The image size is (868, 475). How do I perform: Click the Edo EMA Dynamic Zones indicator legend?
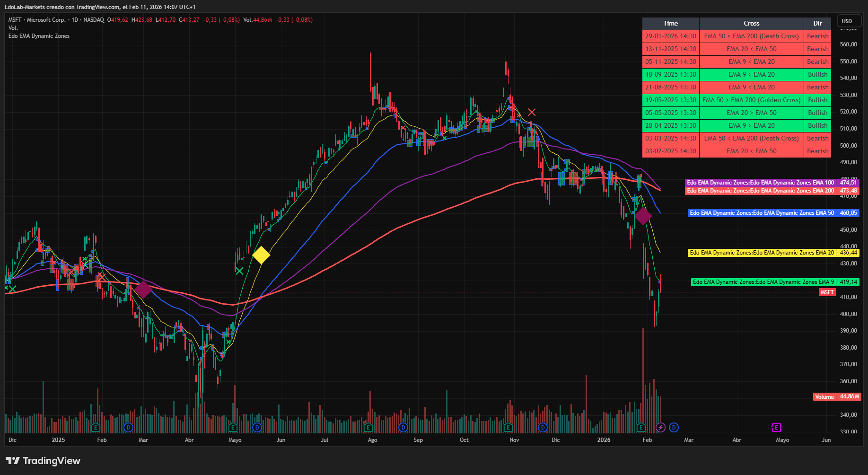[x=39, y=36]
